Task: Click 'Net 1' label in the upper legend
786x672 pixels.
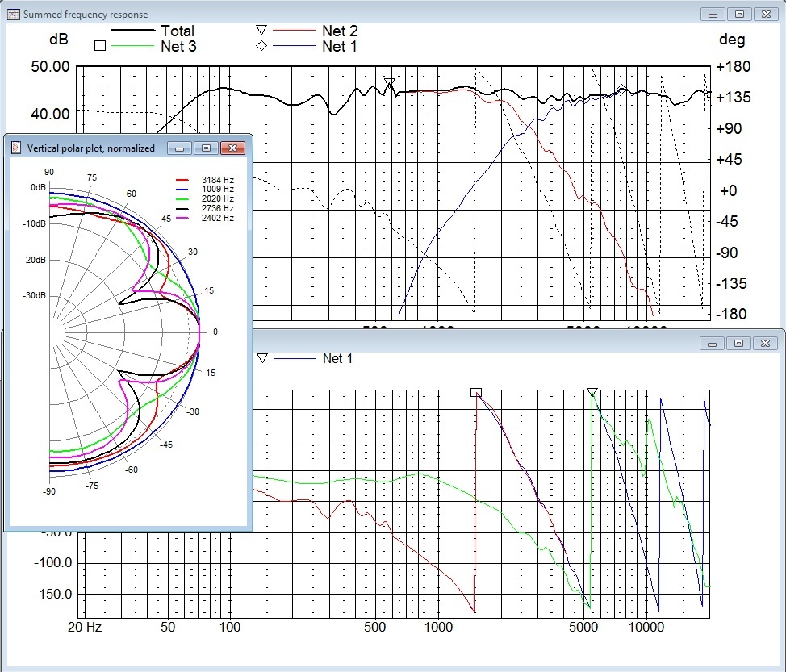Action: (340, 46)
